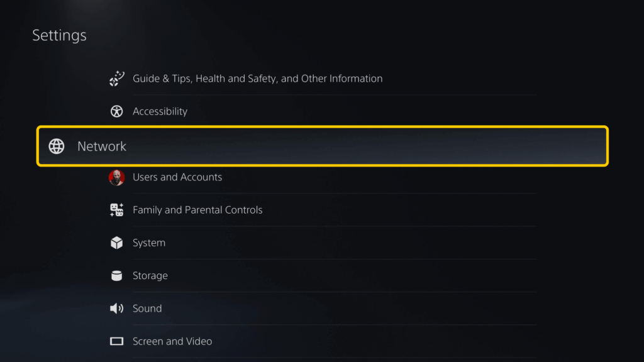This screenshot has height=362, width=644.
Task: Click the Storage disk icon
Action: coord(116,275)
